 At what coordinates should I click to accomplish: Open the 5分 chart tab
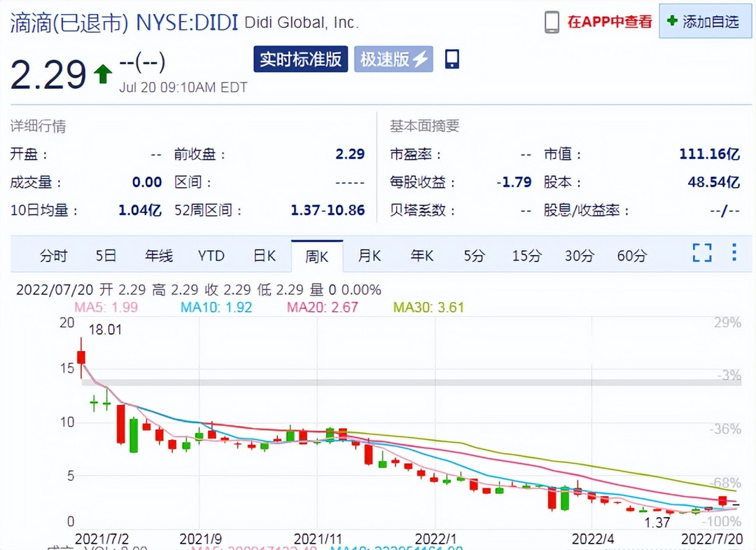click(x=474, y=255)
